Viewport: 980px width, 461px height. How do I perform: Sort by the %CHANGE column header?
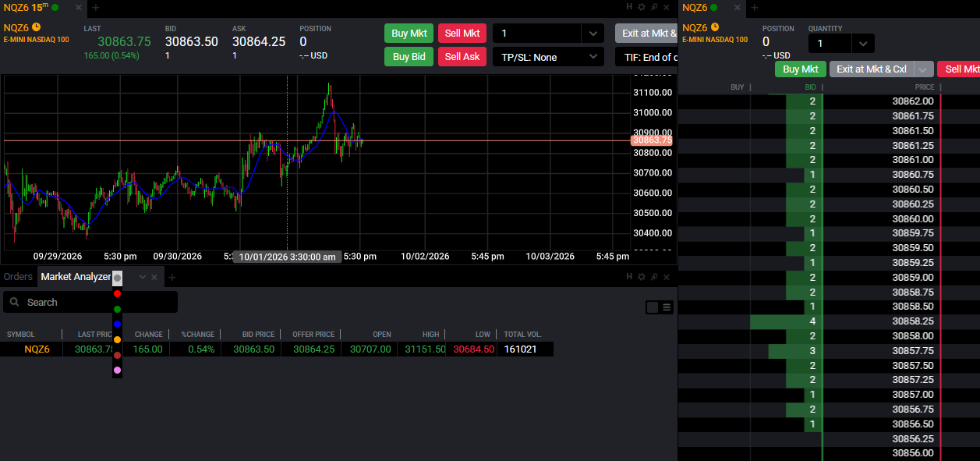[198, 335]
